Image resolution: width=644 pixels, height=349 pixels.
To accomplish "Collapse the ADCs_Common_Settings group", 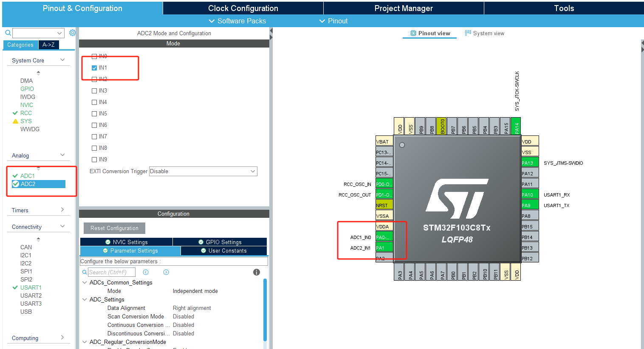I will click(x=85, y=282).
